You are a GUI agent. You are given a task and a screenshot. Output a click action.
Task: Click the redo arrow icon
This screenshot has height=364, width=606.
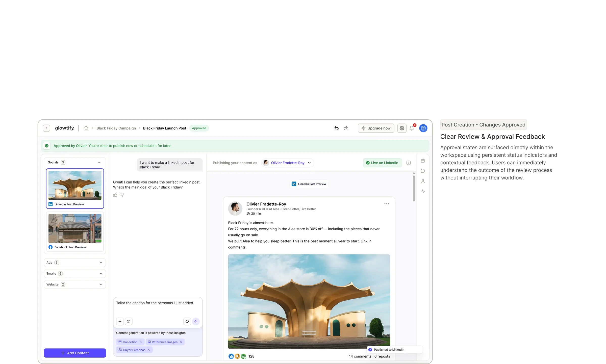pos(346,128)
